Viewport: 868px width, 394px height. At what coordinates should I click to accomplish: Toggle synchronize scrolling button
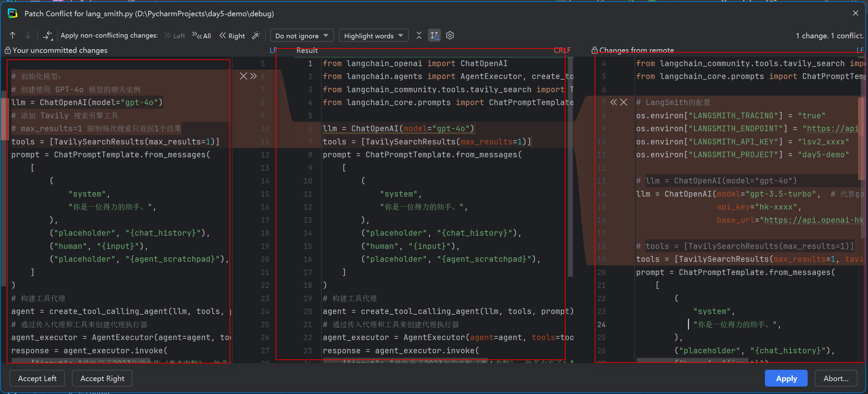434,35
